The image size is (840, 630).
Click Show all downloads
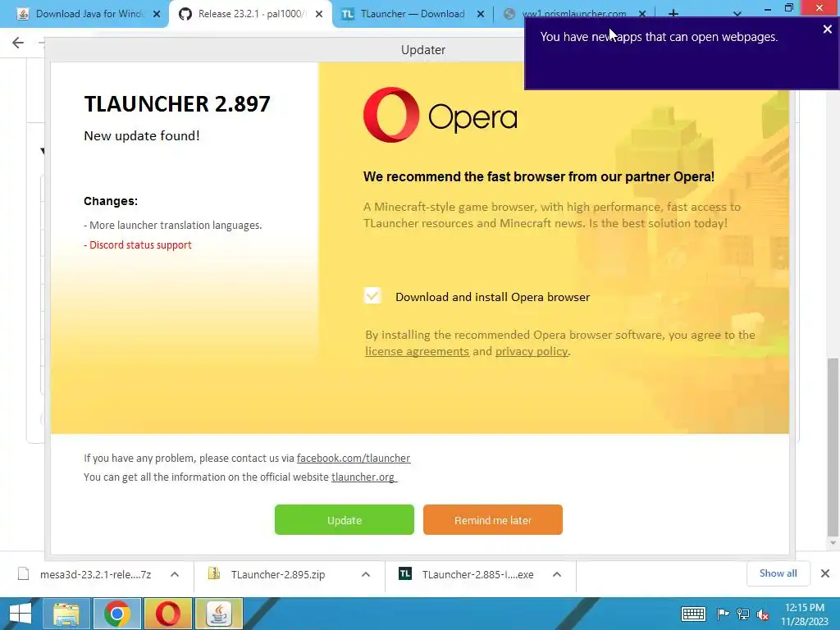point(778,573)
